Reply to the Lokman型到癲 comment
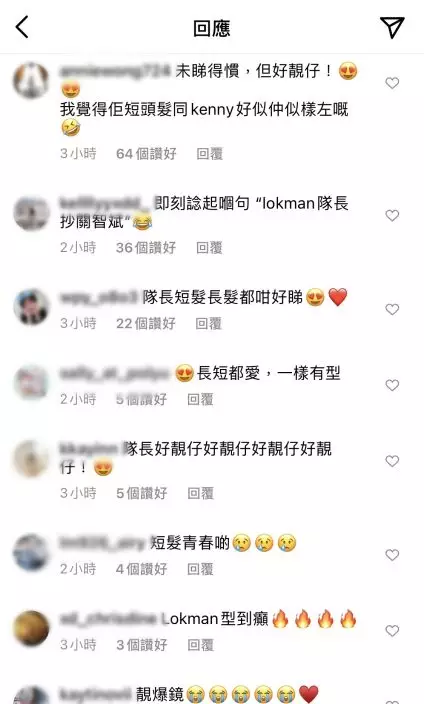The image size is (424, 704). 200,645
